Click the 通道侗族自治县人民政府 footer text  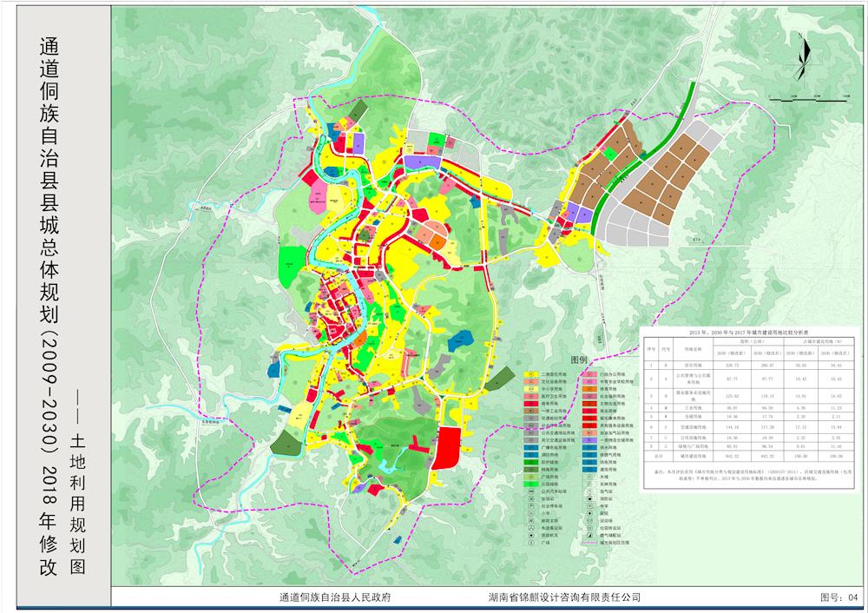335,598
